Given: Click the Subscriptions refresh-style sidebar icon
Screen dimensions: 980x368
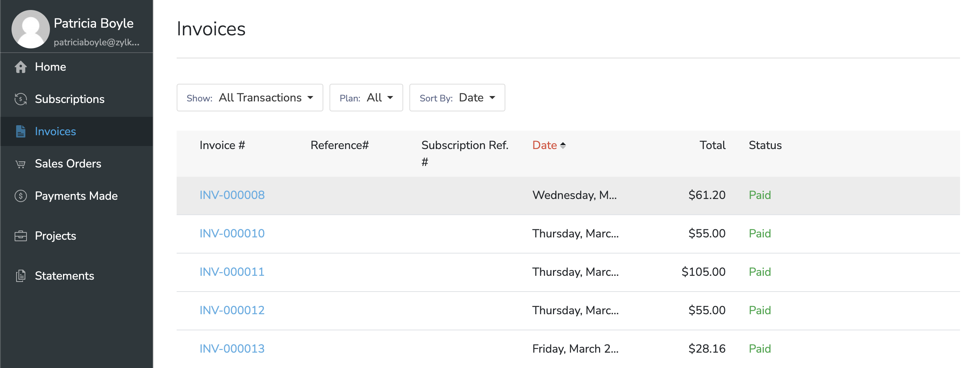Looking at the screenshot, I should tap(20, 99).
